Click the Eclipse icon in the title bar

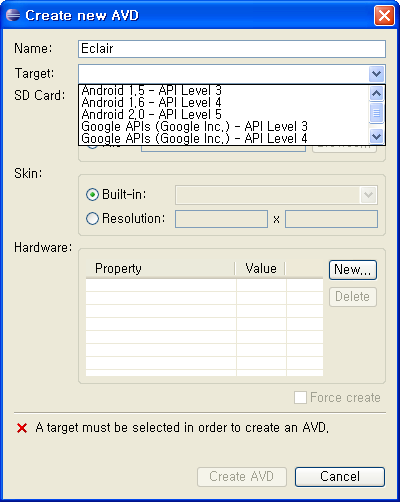click(x=13, y=15)
